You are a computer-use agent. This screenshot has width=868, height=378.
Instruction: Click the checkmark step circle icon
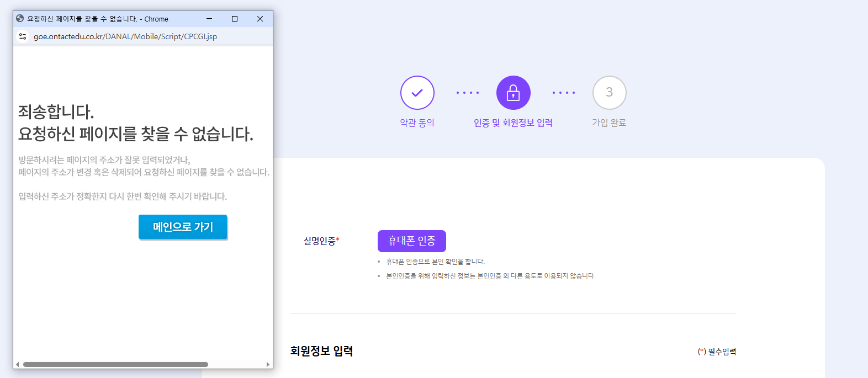(x=417, y=93)
